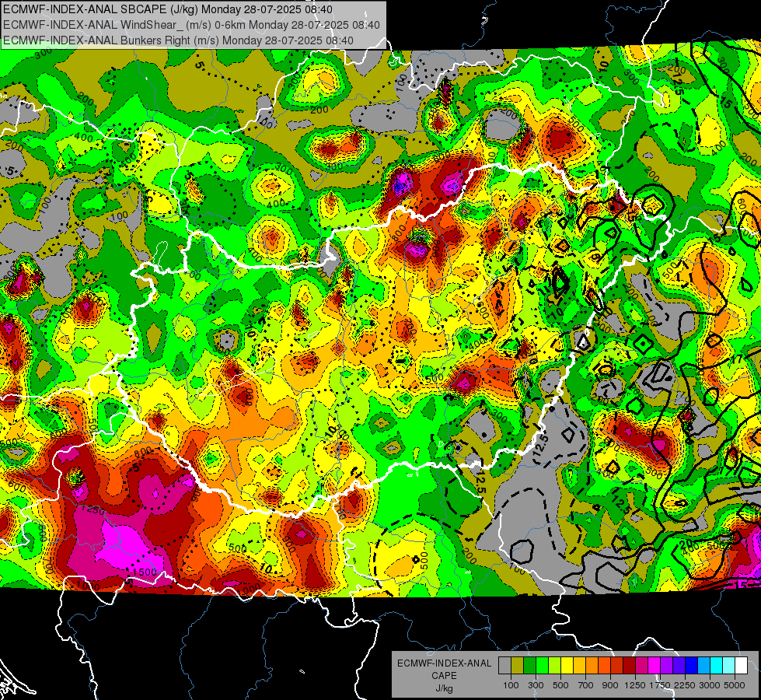This screenshot has height=700, width=761.
Task: Click the J/kg unit in legend box
Action: coord(444,688)
